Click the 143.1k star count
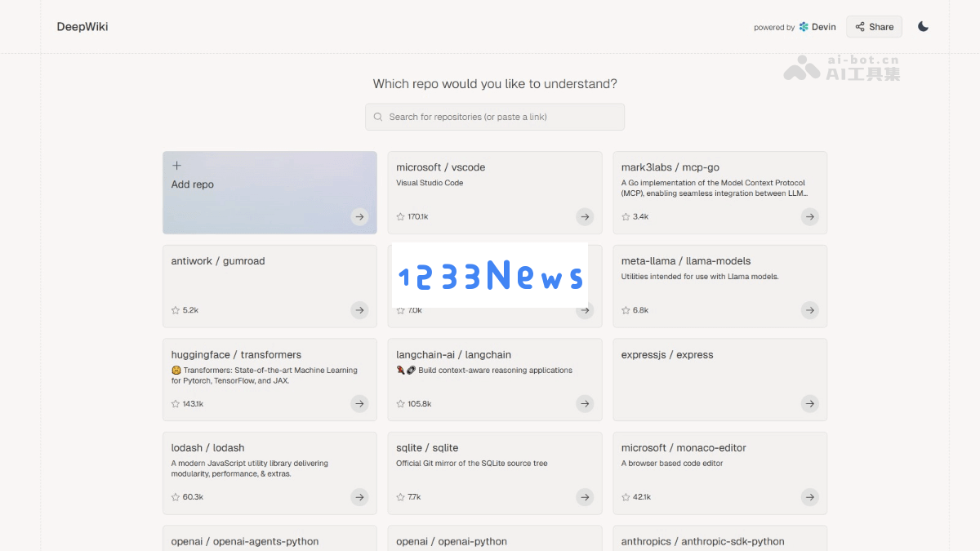Image resolution: width=980 pixels, height=551 pixels. [x=194, y=404]
